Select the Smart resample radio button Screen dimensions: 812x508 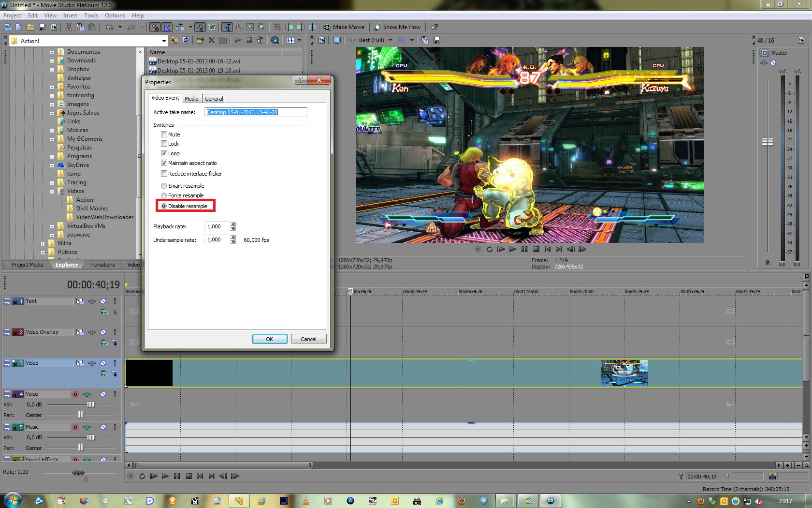pos(164,186)
